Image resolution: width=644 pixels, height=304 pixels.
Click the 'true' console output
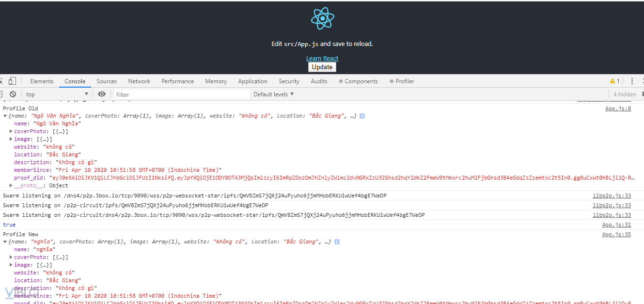point(9,225)
